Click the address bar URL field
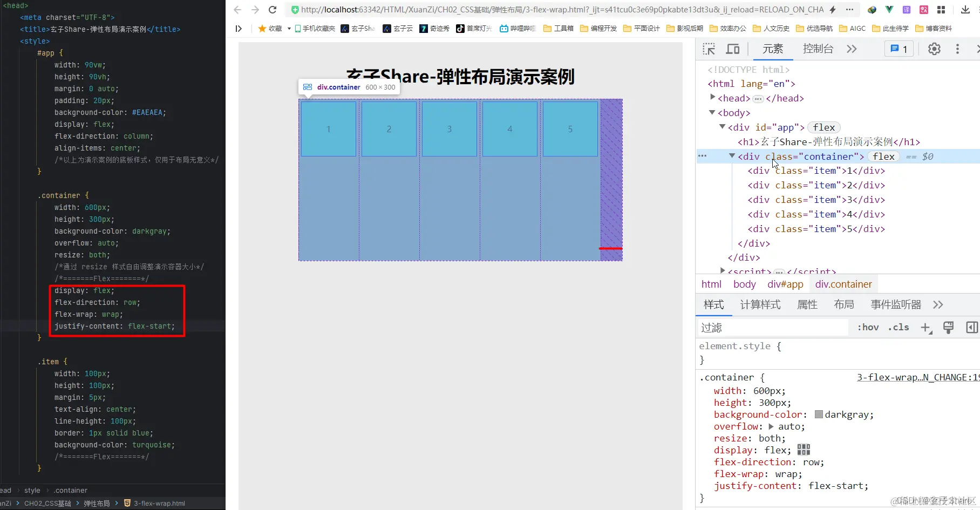 pyautogui.click(x=561, y=10)
